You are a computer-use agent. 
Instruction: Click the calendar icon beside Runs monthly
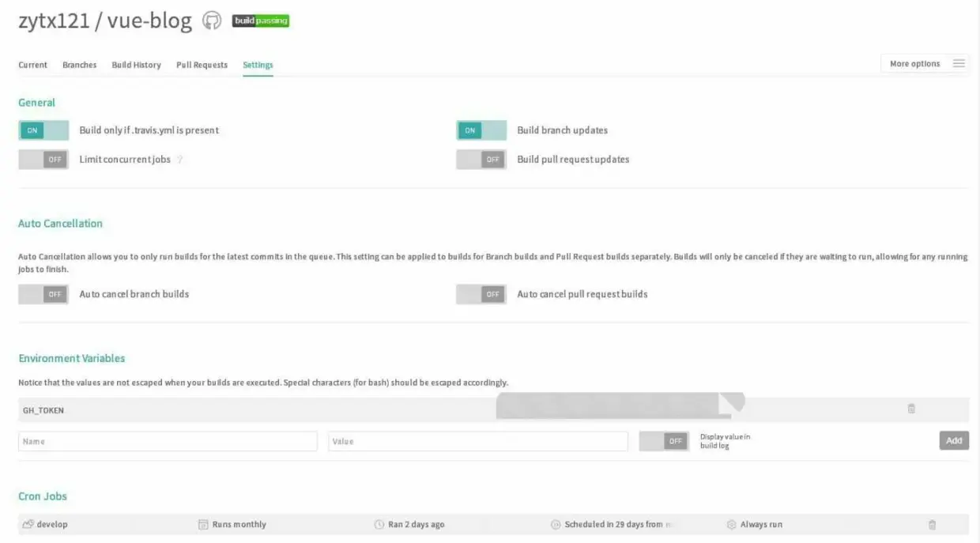point(203,524)
